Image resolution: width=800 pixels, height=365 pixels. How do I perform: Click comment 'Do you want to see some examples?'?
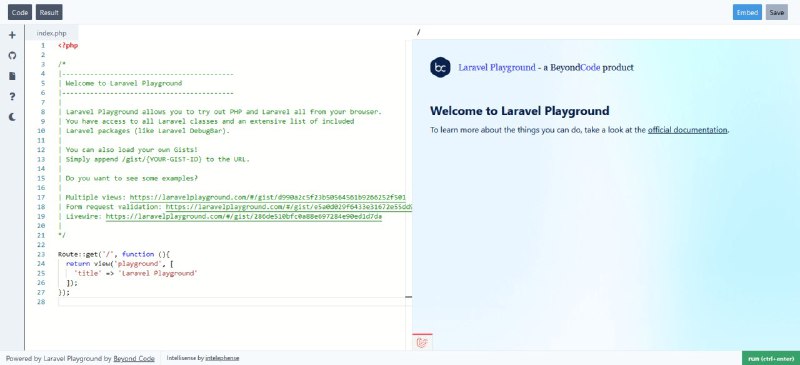[132, 178]
